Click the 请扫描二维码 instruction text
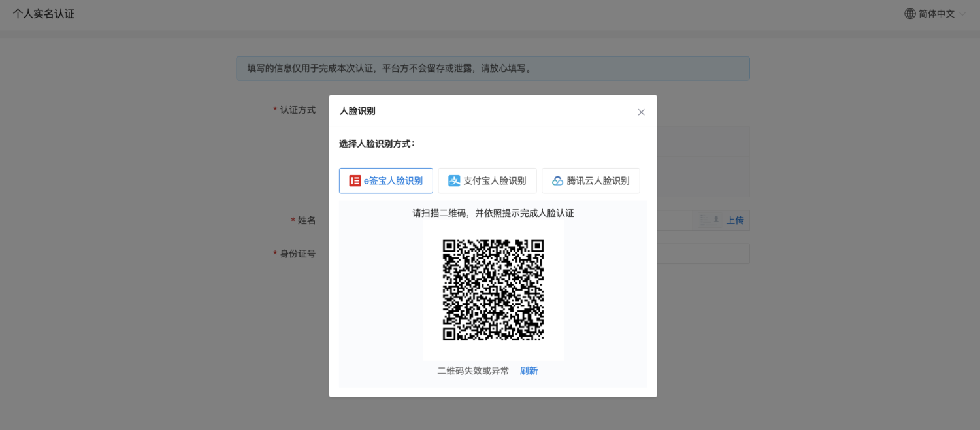Image resolution: width=980 pixels, height=430 pixels. (493, 213)
